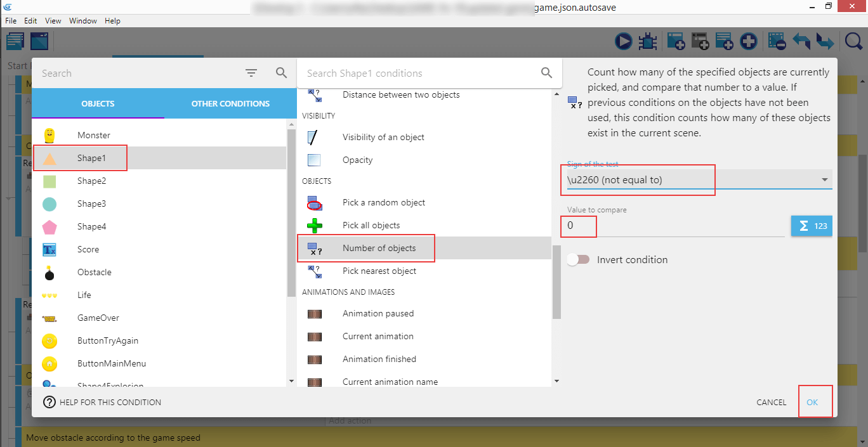Image resolution: width=868 pixels, height=447 pixels.
Task: Open the events search magnifier in toolbar
Action: click(x=854, y=42)
